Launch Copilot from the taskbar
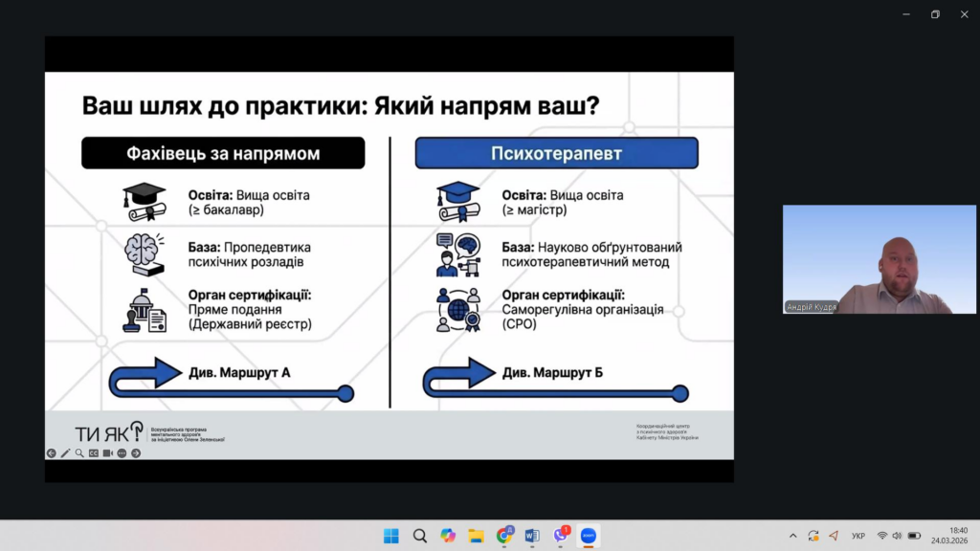Screen dimensions: 980x551 coord(448,536)
